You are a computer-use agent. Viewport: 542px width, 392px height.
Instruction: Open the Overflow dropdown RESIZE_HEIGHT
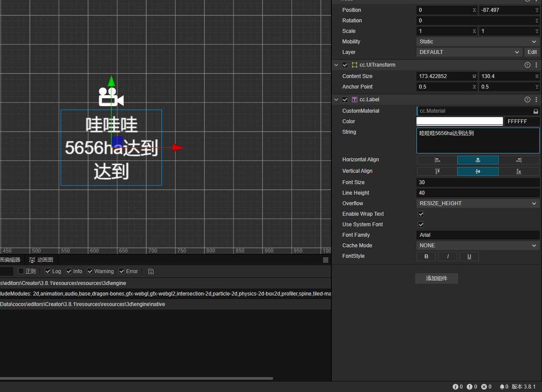[478, 203]
